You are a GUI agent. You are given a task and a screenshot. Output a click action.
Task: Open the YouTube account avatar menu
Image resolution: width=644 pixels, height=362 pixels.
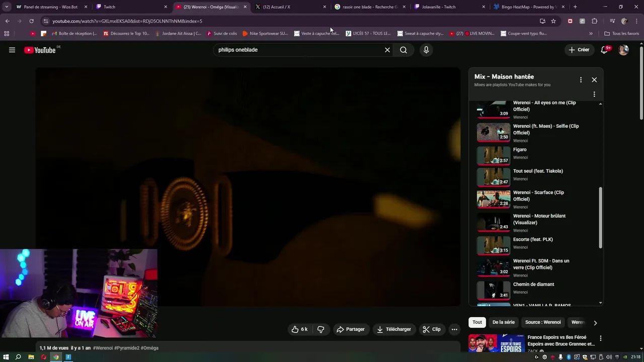[623, 50]
